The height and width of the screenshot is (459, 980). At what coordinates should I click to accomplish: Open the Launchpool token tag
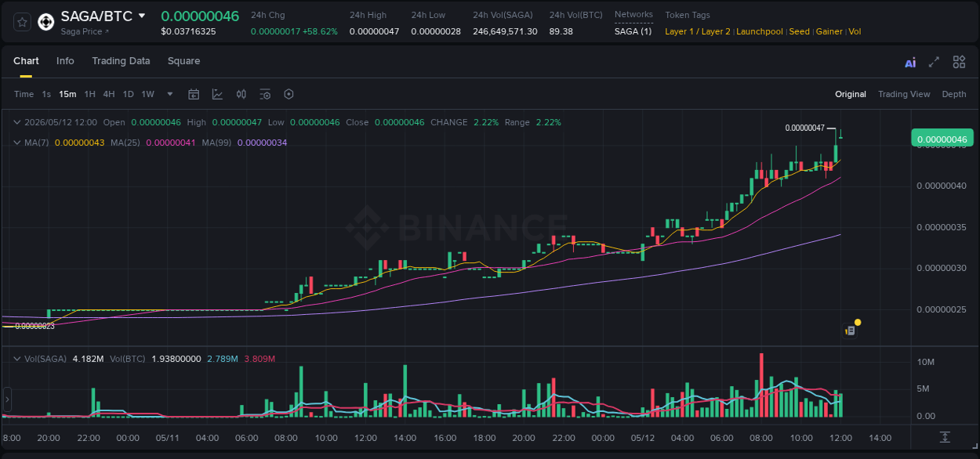click(759, 31)
